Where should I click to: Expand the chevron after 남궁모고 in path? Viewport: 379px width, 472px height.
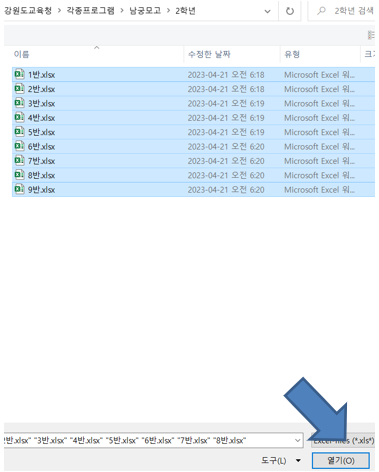[168, 11]
